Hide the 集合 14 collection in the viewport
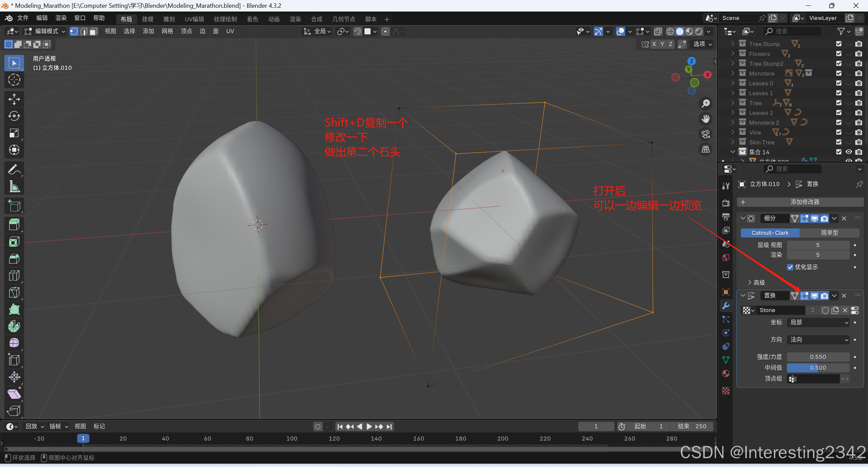The image size is (868, 467). [x=849, y=152]
